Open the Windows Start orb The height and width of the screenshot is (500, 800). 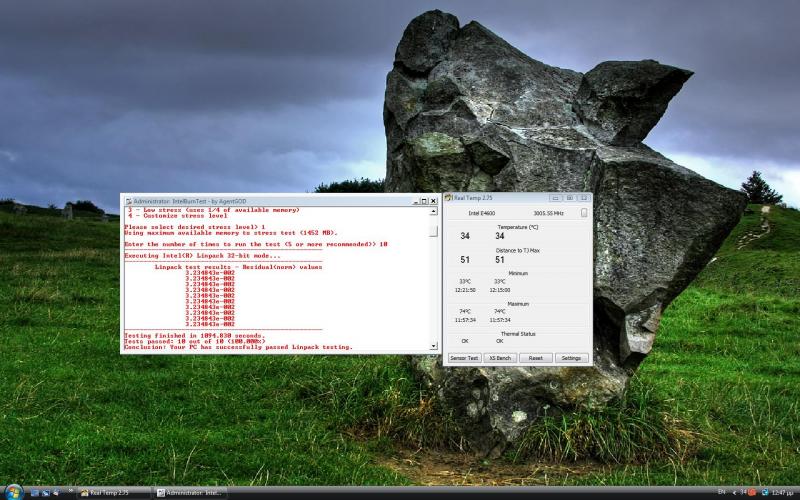13,492
